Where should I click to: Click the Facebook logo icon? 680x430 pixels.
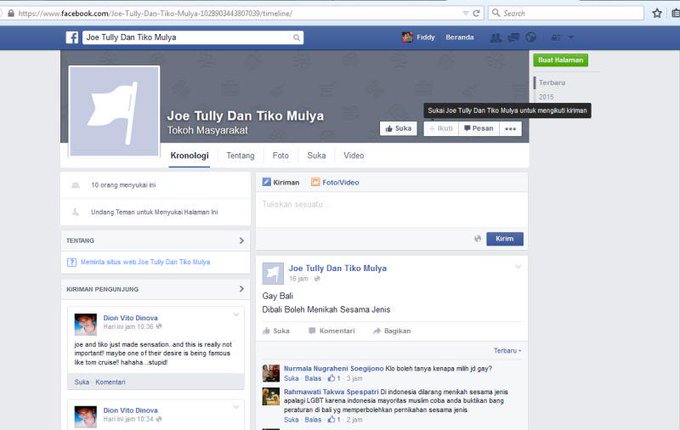72,37
